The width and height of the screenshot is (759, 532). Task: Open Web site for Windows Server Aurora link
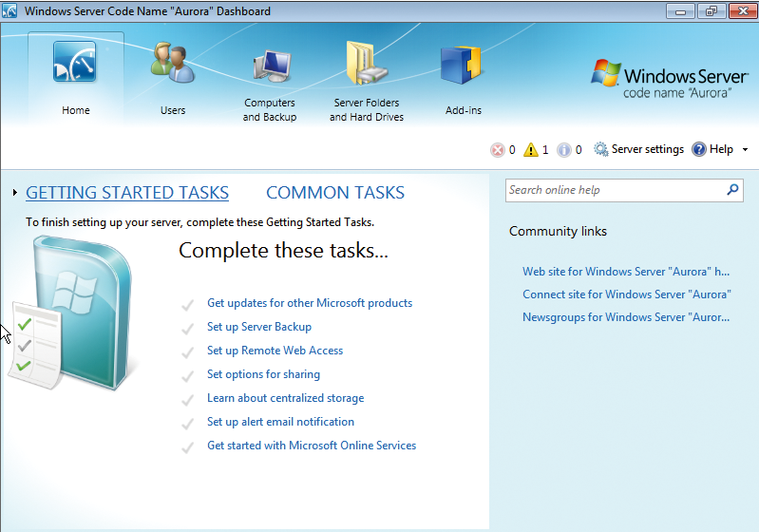[626, 272]
